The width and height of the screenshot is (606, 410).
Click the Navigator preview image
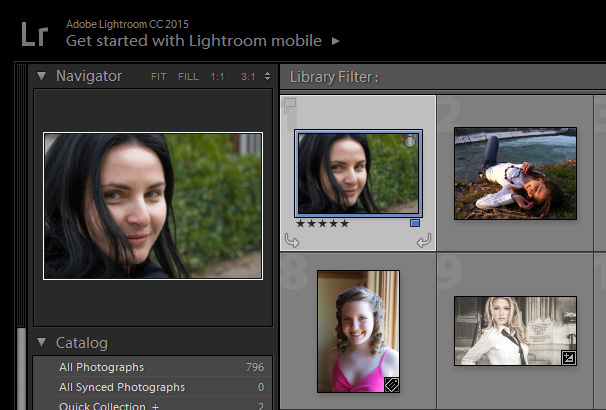pos(153,206)
